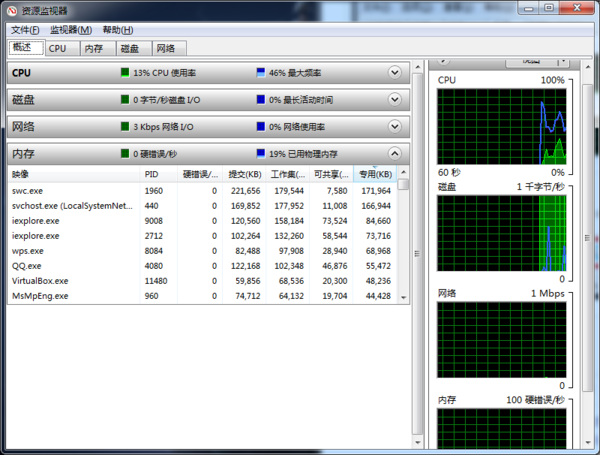600x455 pixels.
Task: Select the VirtualBox.exe process row
Action: coord(40,281)
